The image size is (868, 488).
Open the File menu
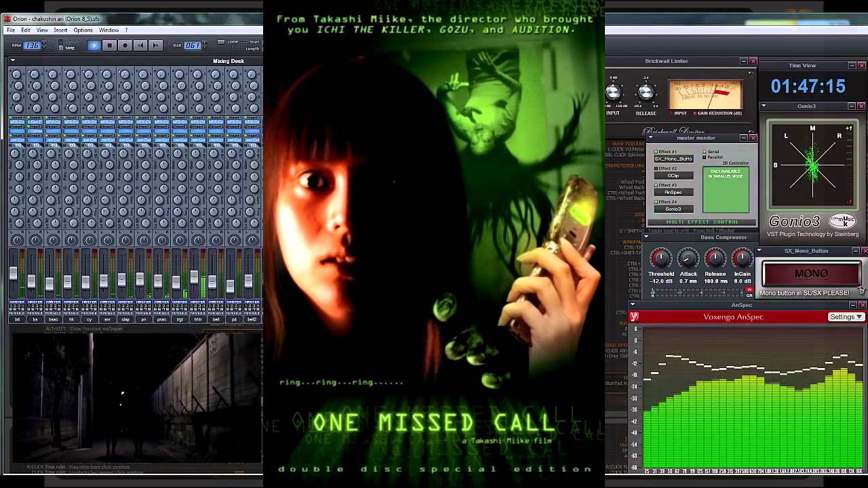pyautogui.click(x=11, y=30)
